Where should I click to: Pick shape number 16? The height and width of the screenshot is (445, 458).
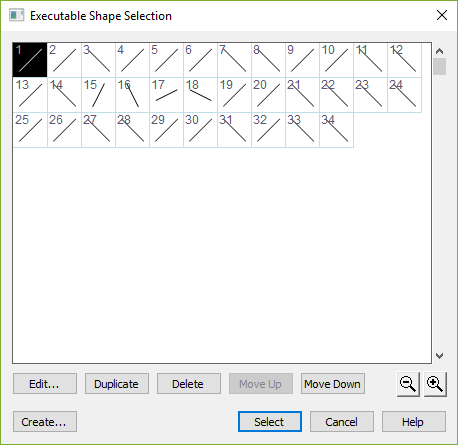[x=132, y=95]
